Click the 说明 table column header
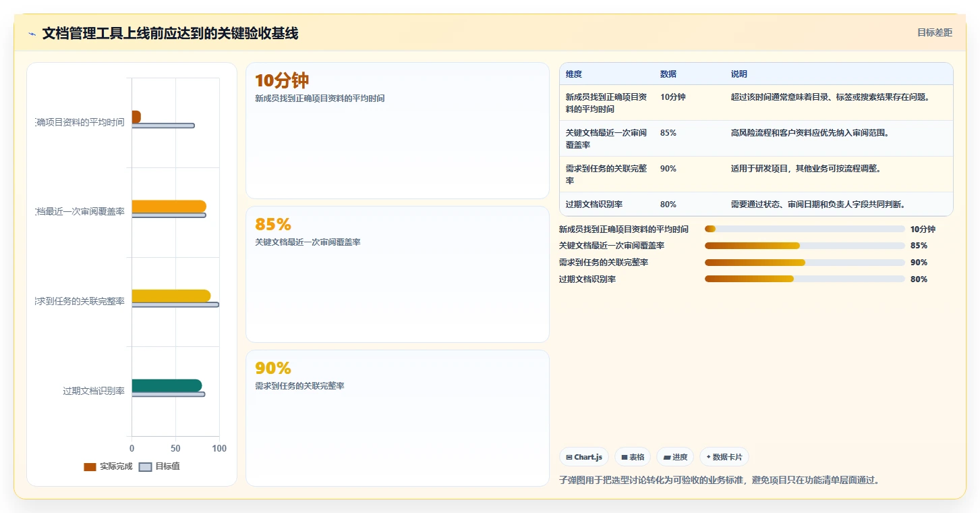980x513 pixels. (x=739, y=74)
